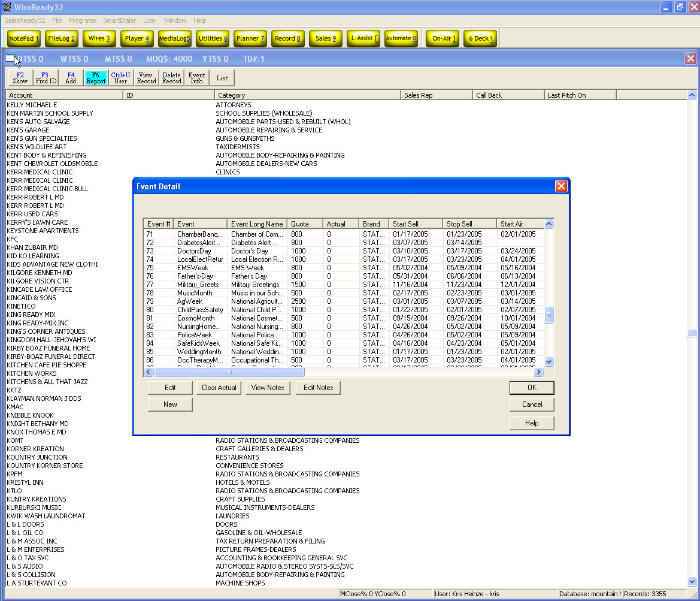Click the F3 Find ID button
The image size is (700, 601).
(x=46, y=78)
